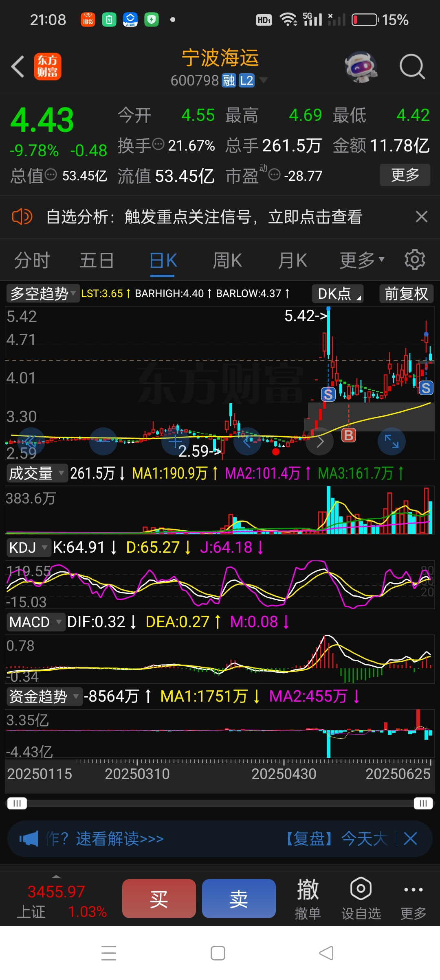Open 成交量 indicator dropdown
This screenshot has height=980, width=440.
click(37, 473)
